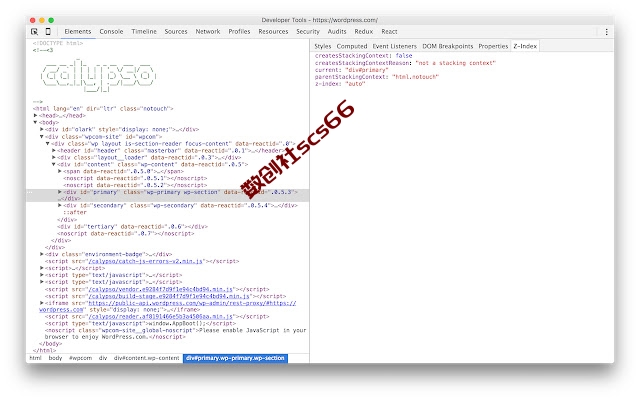
Task: Open the Sources panel tab
Action: [176, 31]
